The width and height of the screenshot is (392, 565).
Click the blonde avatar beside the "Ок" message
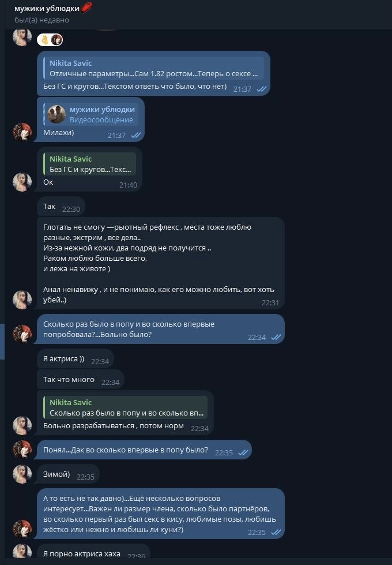point(22,182)
